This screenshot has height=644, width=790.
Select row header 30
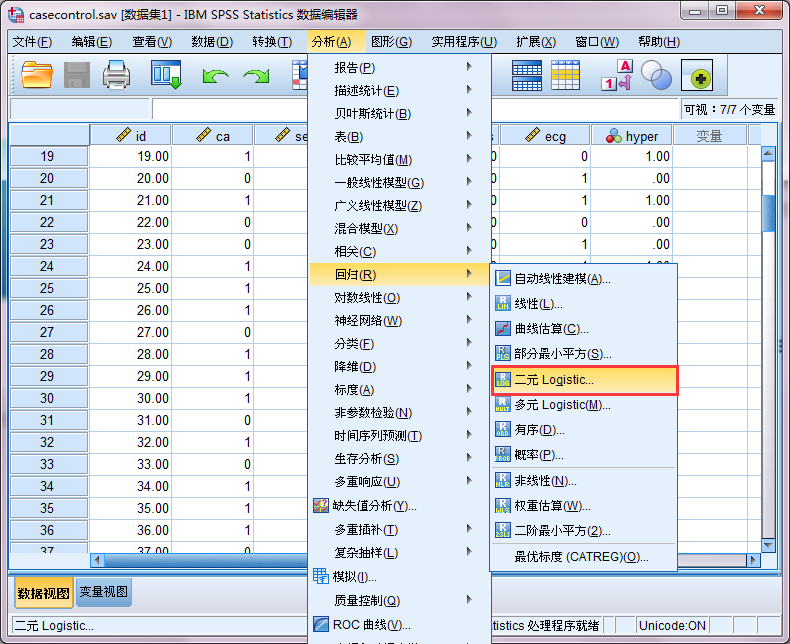(x=48, y=398)
